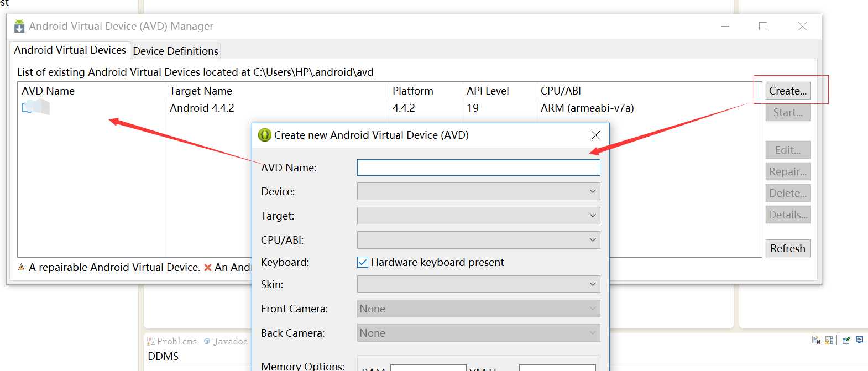Click the DDMS label in console
The height and width of the screenshot is (371, 868).
[163, 356]
